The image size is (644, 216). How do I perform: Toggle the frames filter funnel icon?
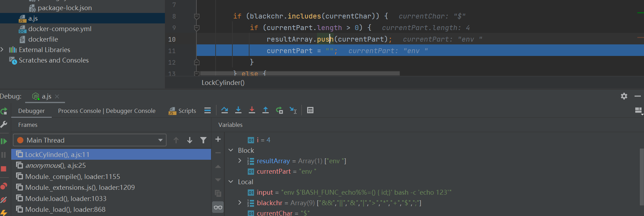(203, 140)
